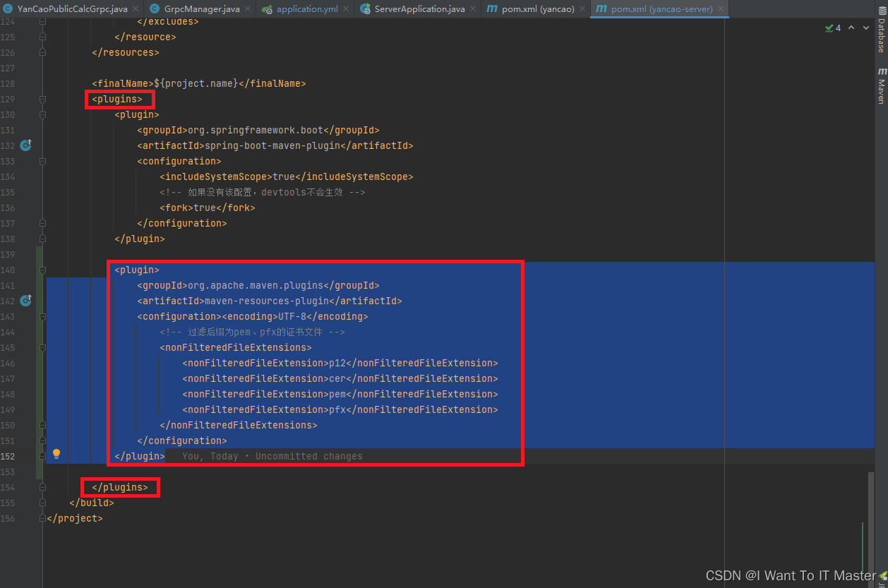The image size is (888, 588).
Task: Click the inspections widget showing 4 problems
Action: [832, 28]
